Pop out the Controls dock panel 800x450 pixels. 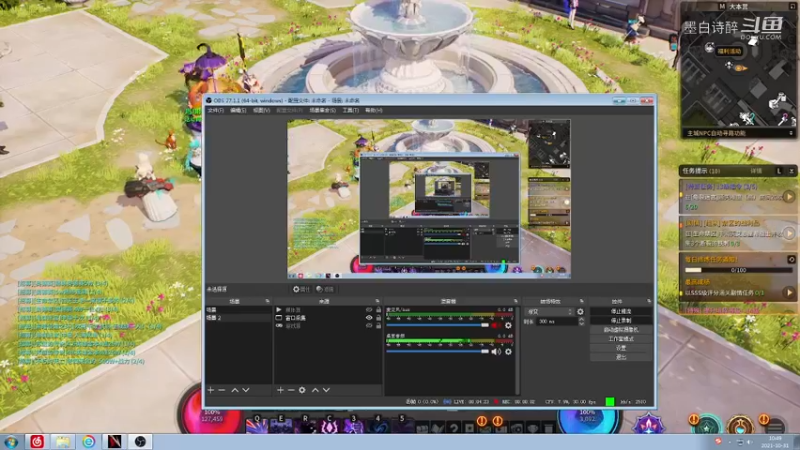[x=649, y=302]
